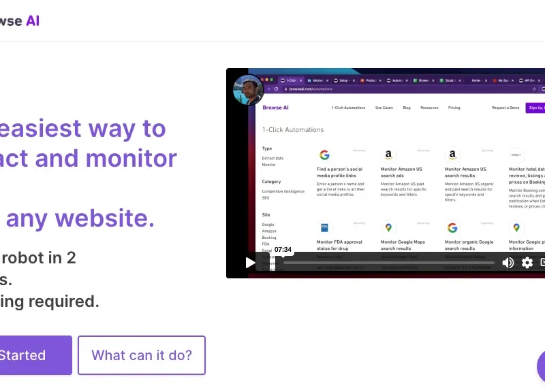The height and width of the screenshot is (392, 545).
Task: Open the Resources navigation dropdown
Action: pyautogui.click(x=430, y=108)
